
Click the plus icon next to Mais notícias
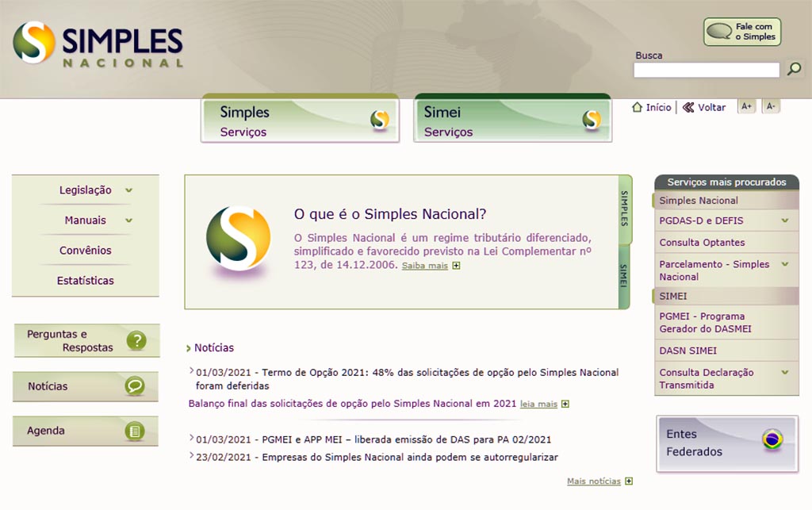629,481
